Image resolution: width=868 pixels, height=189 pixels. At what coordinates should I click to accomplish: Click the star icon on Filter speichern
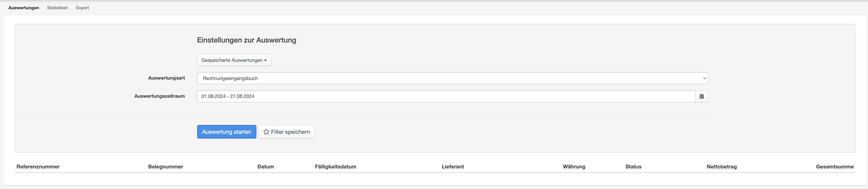(x=266, y=132)
